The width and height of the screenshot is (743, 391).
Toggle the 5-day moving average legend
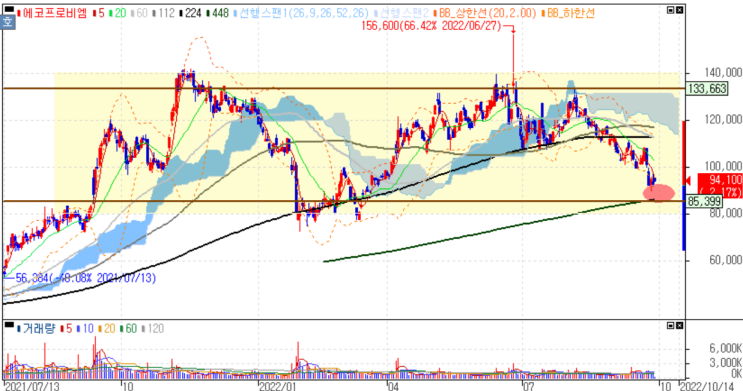pyautogui.click(x=99, y=13)
